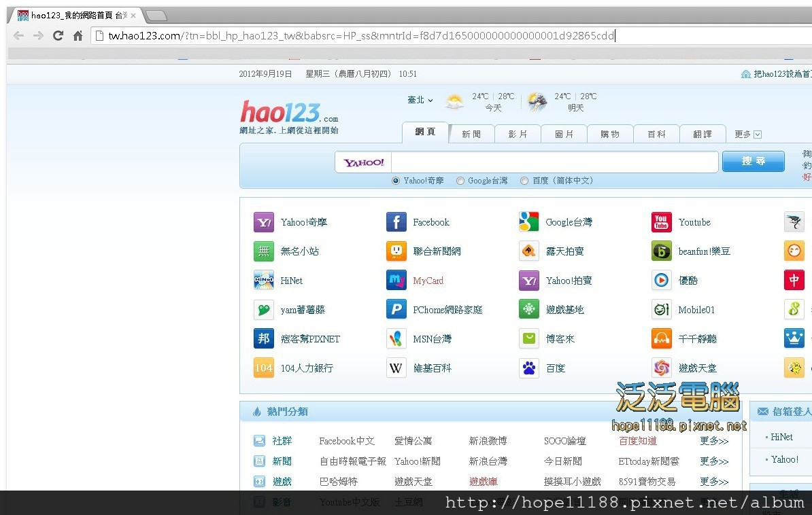
Task: Go to browser home icon
Action: click(x=78, y=36)
